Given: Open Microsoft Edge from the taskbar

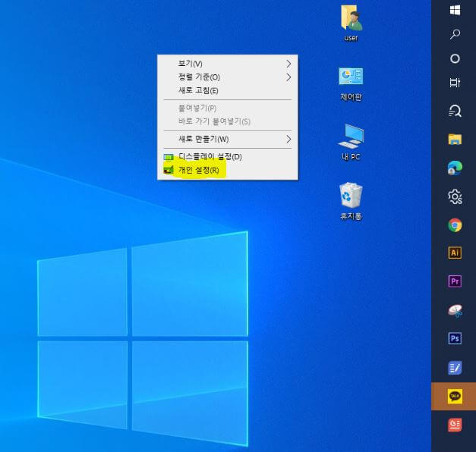Looking at the screenshot, I should [x=455, y=168].
